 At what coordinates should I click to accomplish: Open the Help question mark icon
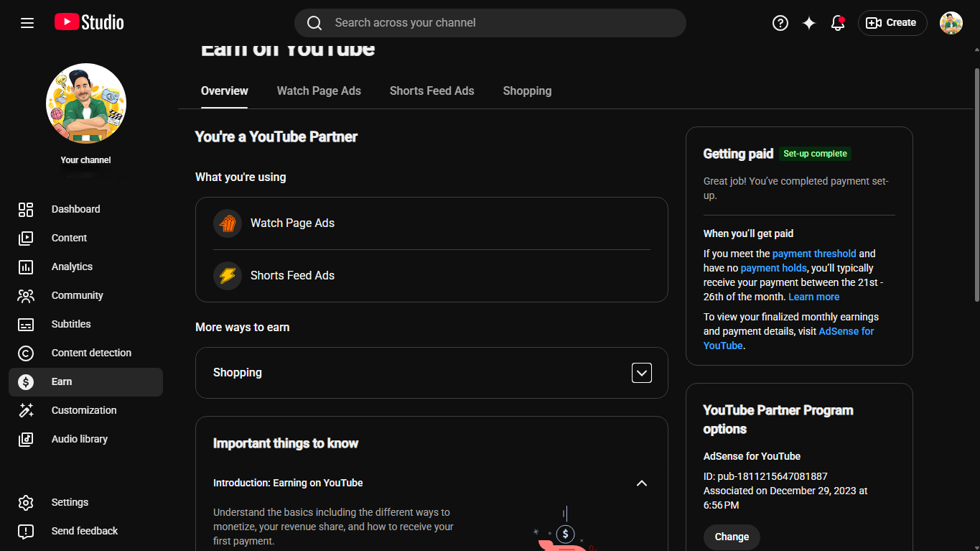(780, 23)
